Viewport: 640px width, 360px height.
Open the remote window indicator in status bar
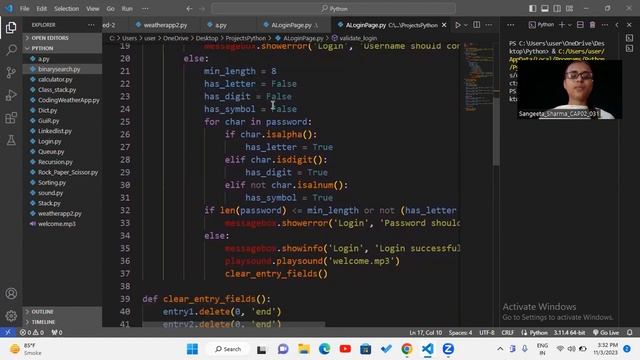pos(8,332)
